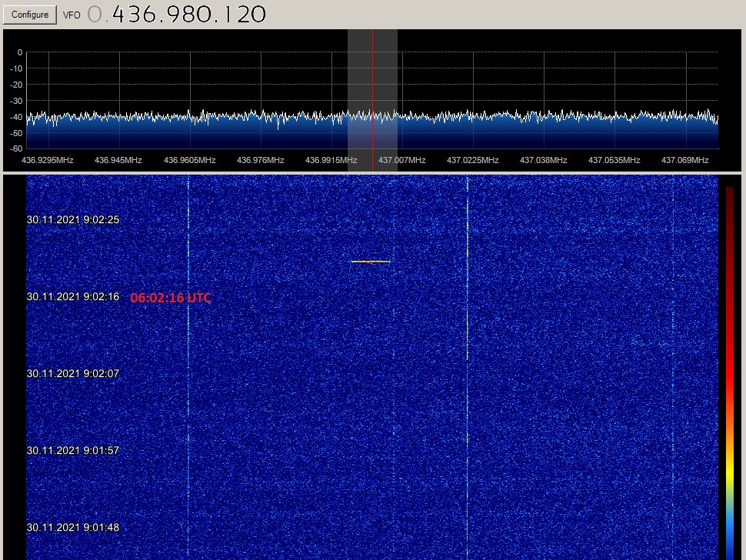Viewport: 746px width, 560px height.
Task: Click the "9" digit to step the frequency
Action: [x=174, y=14]
